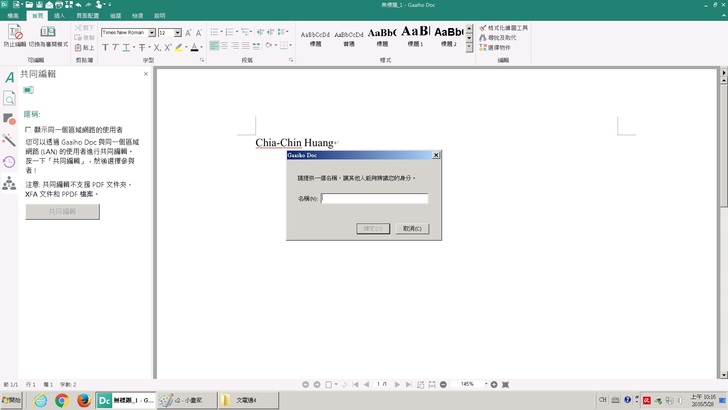This screenshot has width=728, height=410.
Task: Click Select Objects (選擇物件) tool
Action: (495, 47)
